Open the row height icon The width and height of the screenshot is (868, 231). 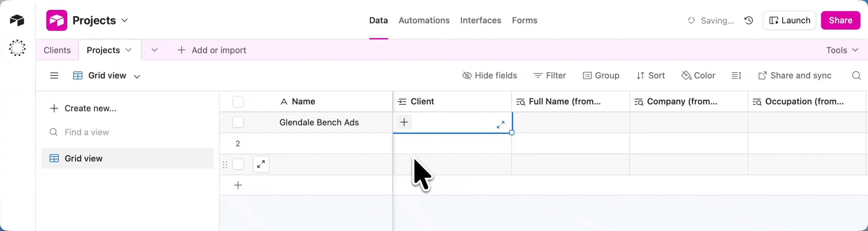[736, 75]
